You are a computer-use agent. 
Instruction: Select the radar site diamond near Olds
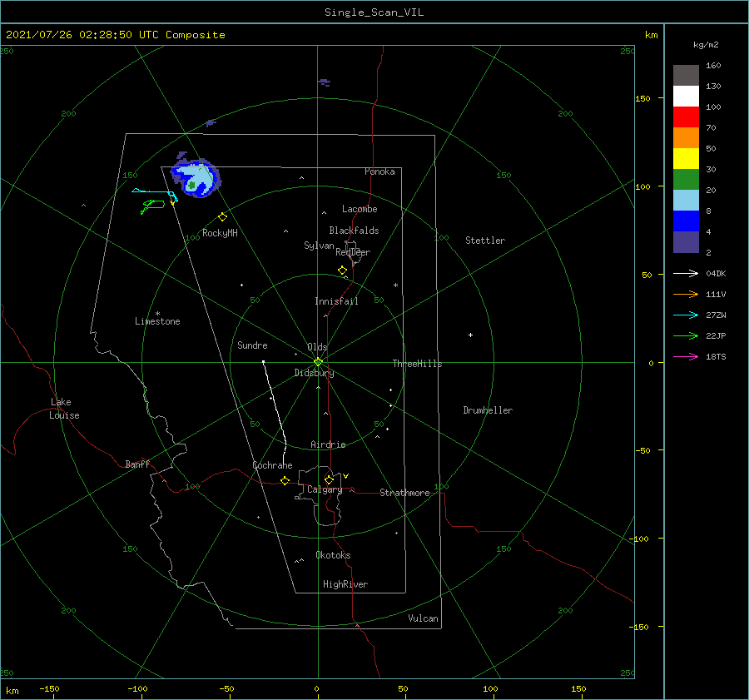[318, 362]
